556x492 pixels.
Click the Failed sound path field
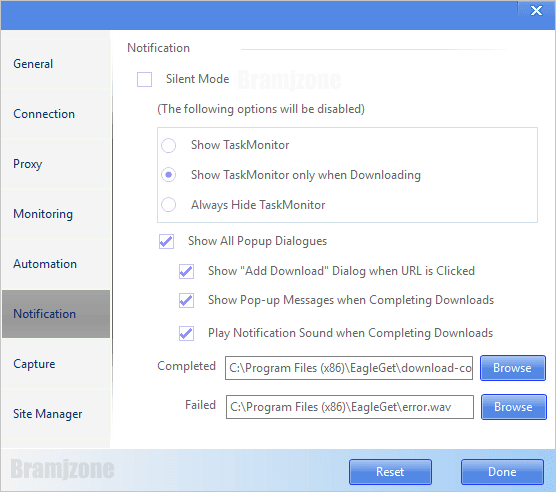tap(350, 407)
